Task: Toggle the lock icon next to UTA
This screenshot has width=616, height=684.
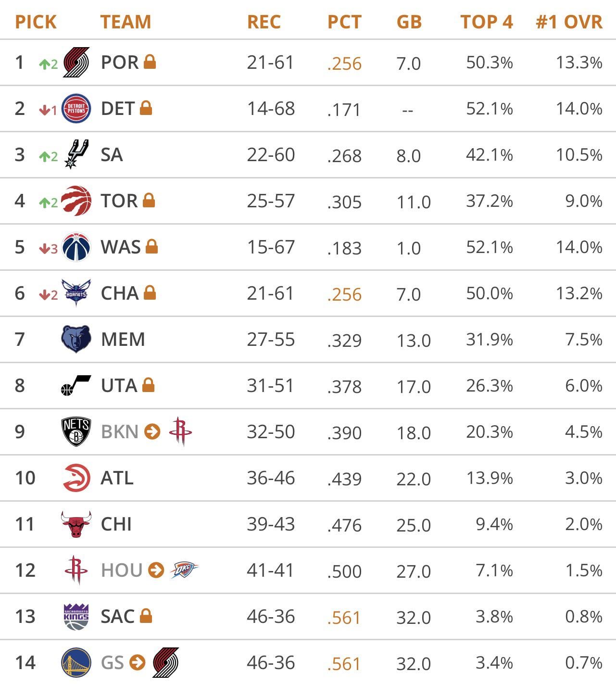Action: [x=148, y=385]
